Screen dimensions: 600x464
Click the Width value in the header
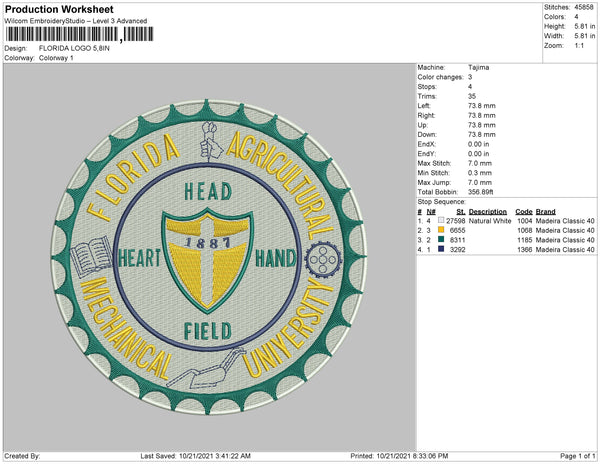(585, 36)
